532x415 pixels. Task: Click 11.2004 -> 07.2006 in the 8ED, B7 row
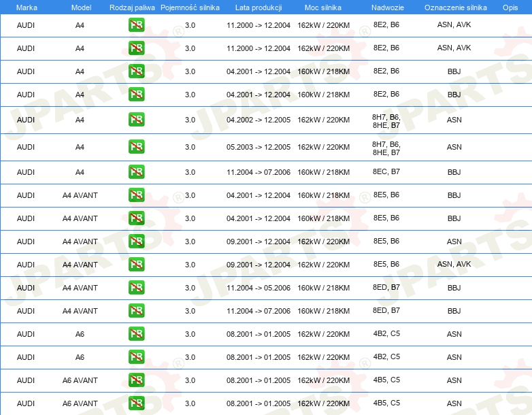pos(259,311)
